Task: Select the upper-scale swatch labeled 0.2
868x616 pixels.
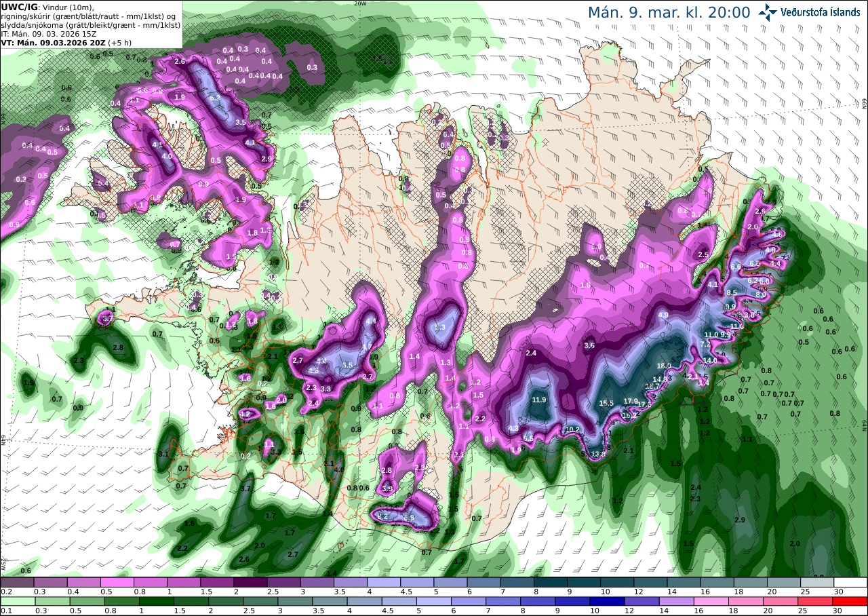Action: (x=17, y=582)
